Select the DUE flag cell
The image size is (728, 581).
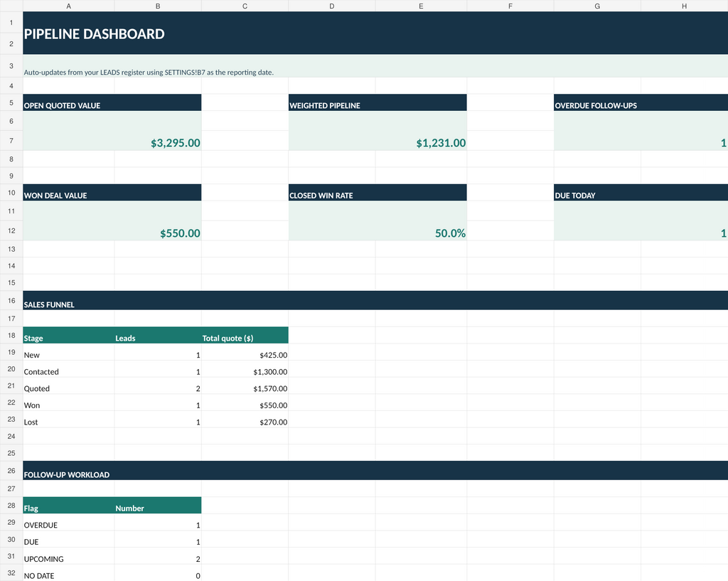pyautogui.click(x=69, y=539)
